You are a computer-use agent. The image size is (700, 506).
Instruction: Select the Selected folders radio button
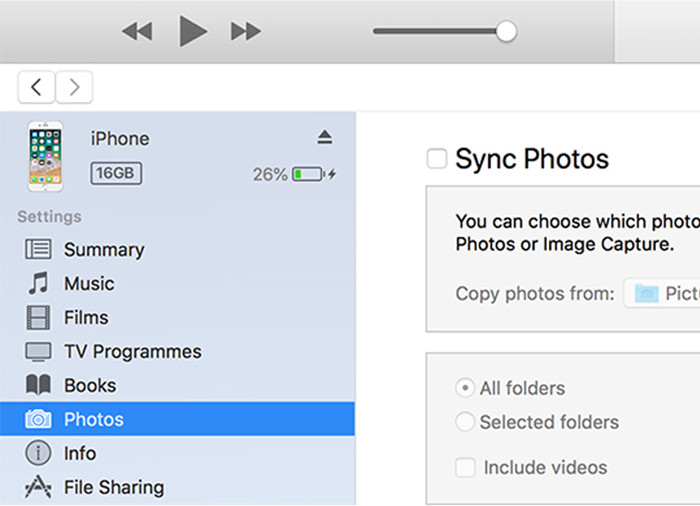tap(464, 422)
